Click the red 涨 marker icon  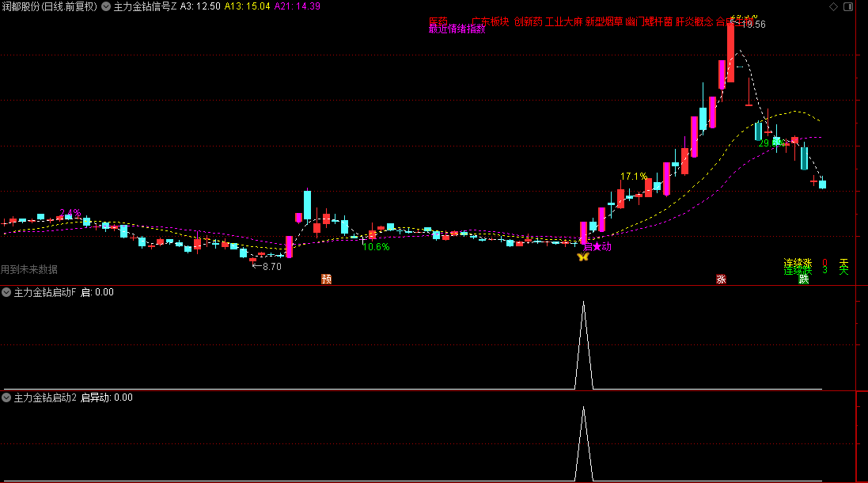[721, 279]
